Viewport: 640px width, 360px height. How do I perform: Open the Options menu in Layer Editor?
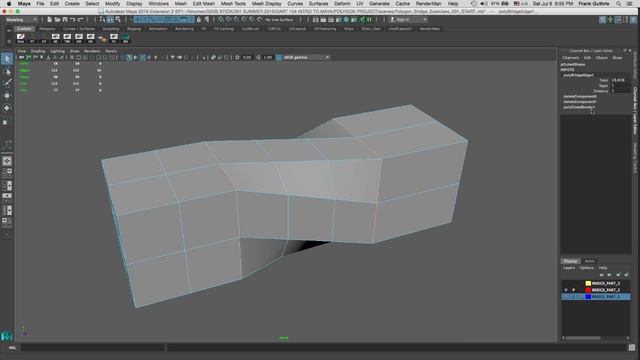(587, 268)
